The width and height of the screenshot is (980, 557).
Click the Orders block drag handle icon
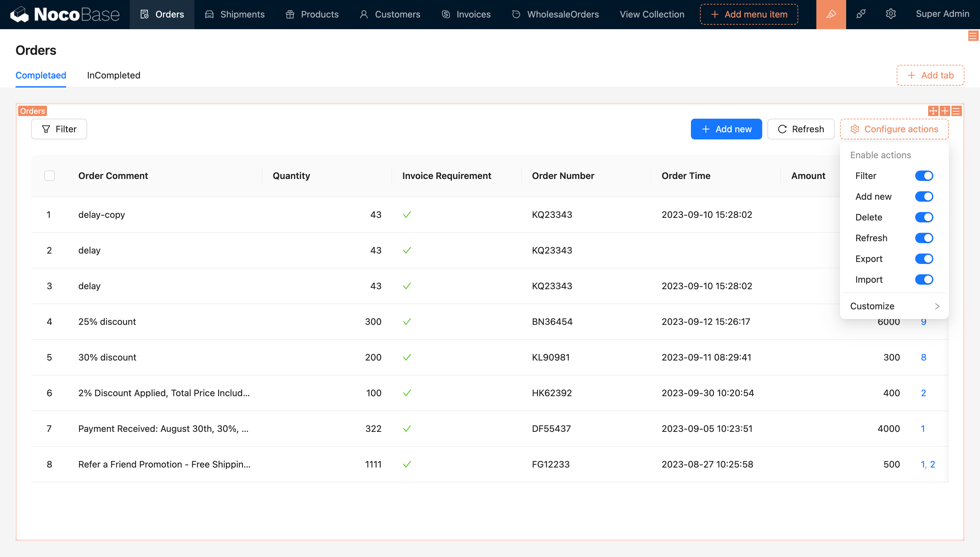tap(933, 111)
